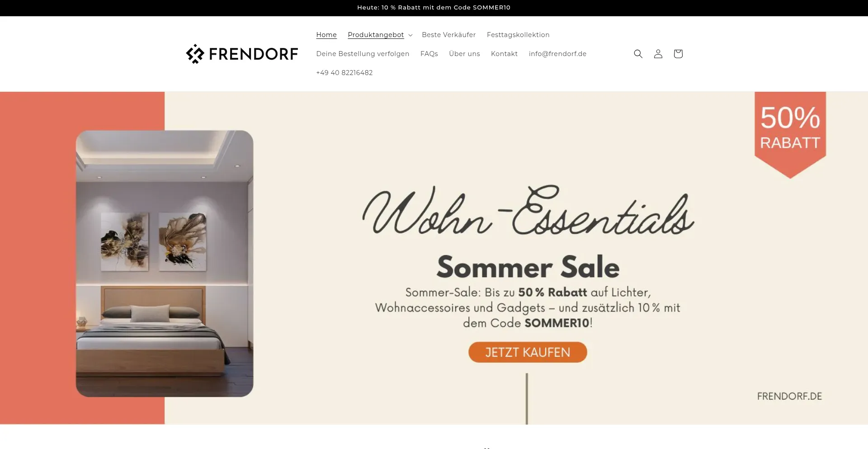The height and width of the screenshot is (449, 868).
Task: Visit the Über uns page
Action: (464, 54)
